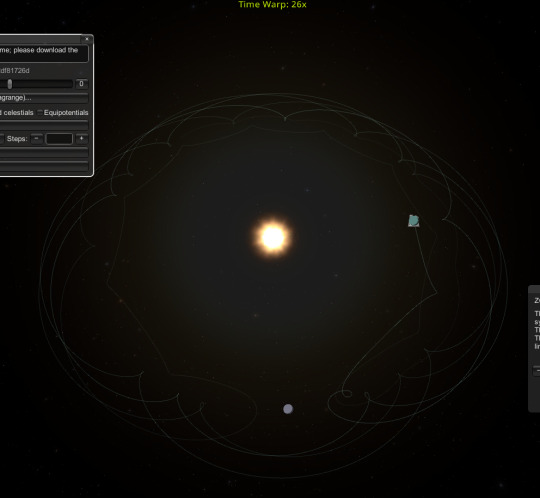Select the gray planet below the Sun
540x498 pixels.
pyautogui.click(x=288, y=409)
